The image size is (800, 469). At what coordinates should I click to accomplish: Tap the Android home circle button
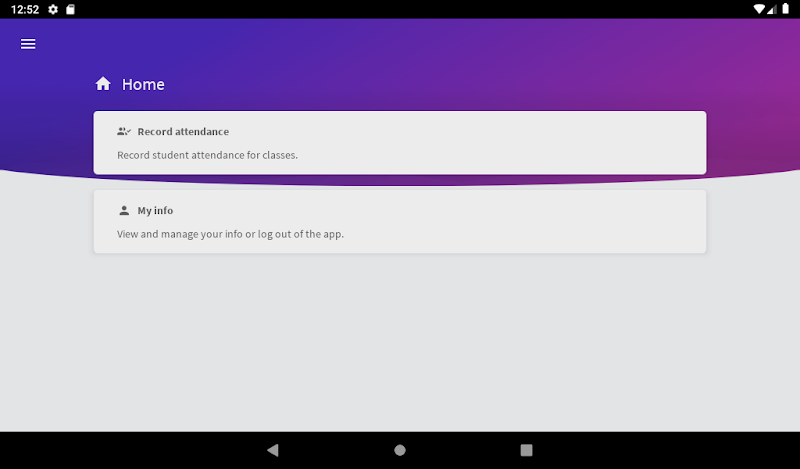400,450
